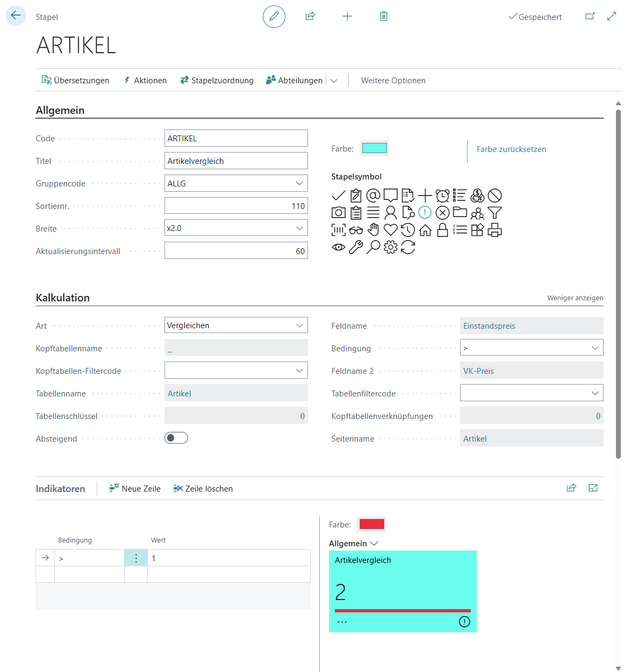The width and height of the screenshot is (638, 672).
Task: Open the VK-Preis field name link
Action: [x=478, y=371]
